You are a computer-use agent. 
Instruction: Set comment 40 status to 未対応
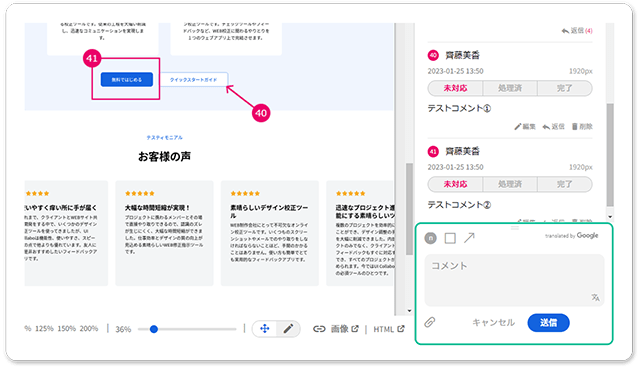coord(456,88)
